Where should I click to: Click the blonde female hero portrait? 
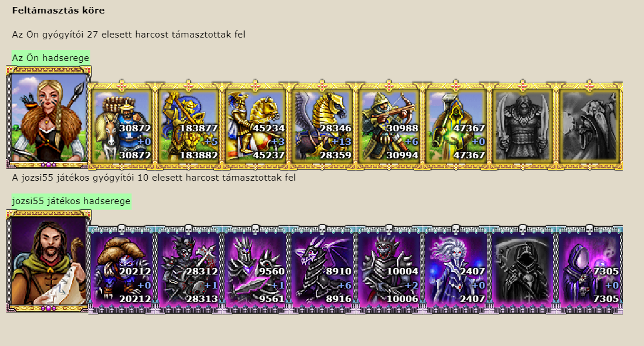pos(49,117)
